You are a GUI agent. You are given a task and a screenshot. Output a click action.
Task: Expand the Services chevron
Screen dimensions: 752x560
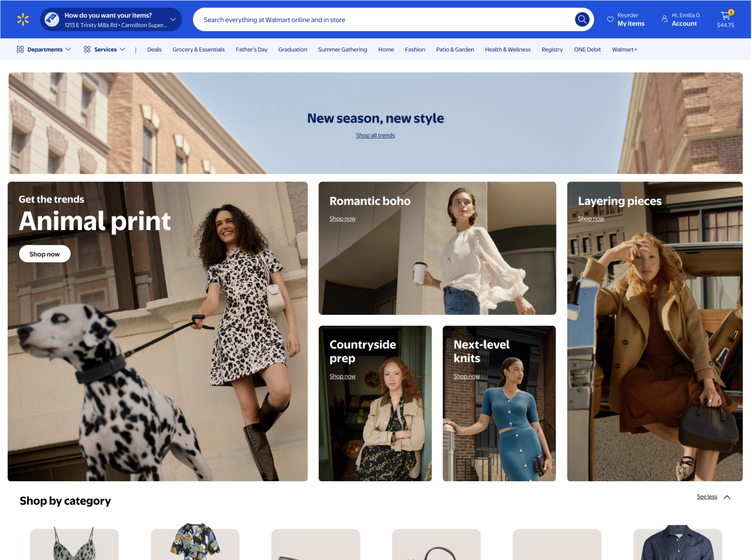123,50
